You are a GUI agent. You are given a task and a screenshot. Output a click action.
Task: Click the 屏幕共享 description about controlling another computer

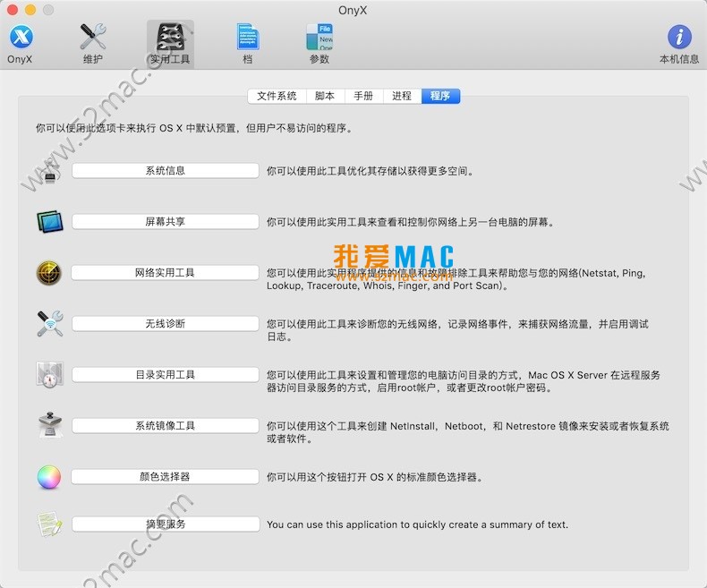coord(410,222)
